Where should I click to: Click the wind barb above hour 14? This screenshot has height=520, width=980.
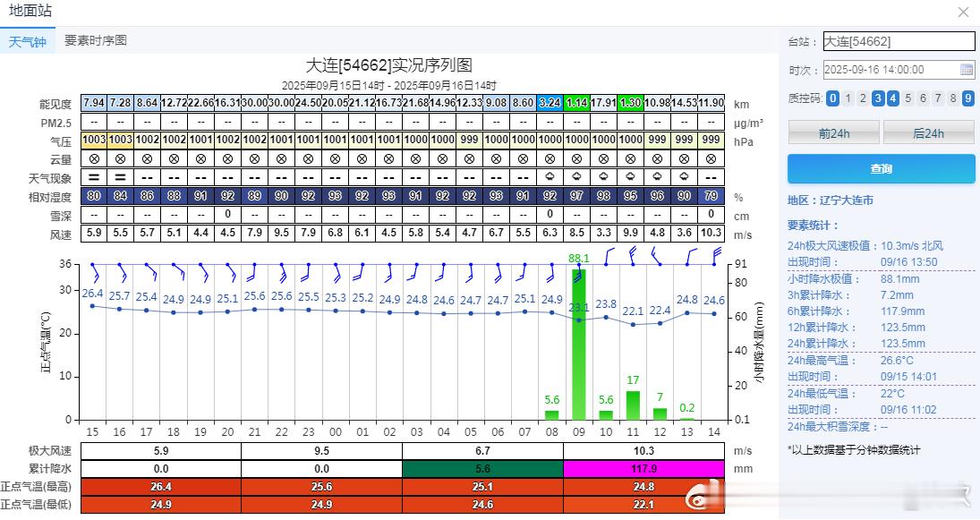coord(716,256)
